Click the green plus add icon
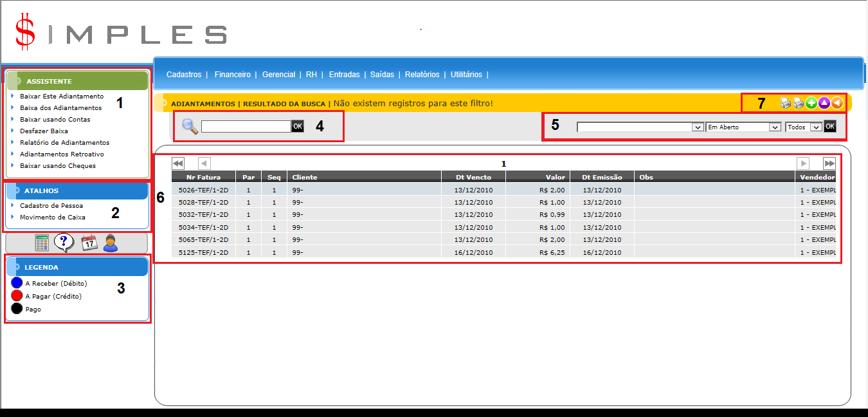 [811, 103]
